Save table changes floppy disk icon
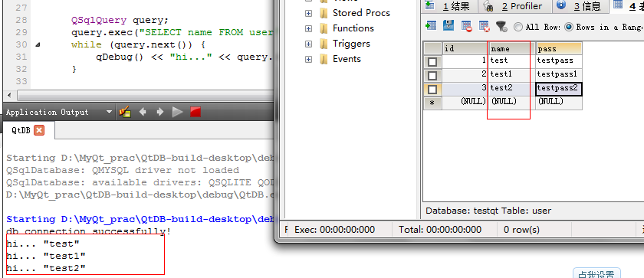Image resolution: width=644 pixels, height=278 pixels. (x=448, y=26)
